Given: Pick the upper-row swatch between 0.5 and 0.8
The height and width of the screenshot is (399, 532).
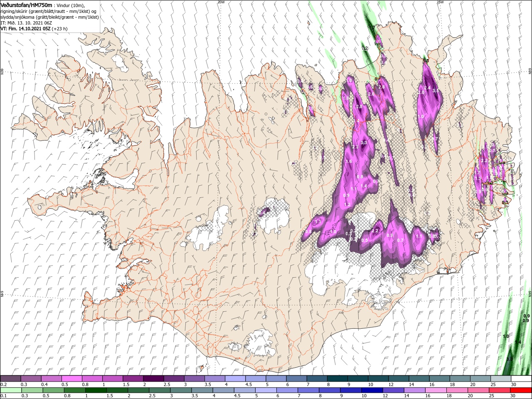Looking at the screenshot, I should coord(72,379).
